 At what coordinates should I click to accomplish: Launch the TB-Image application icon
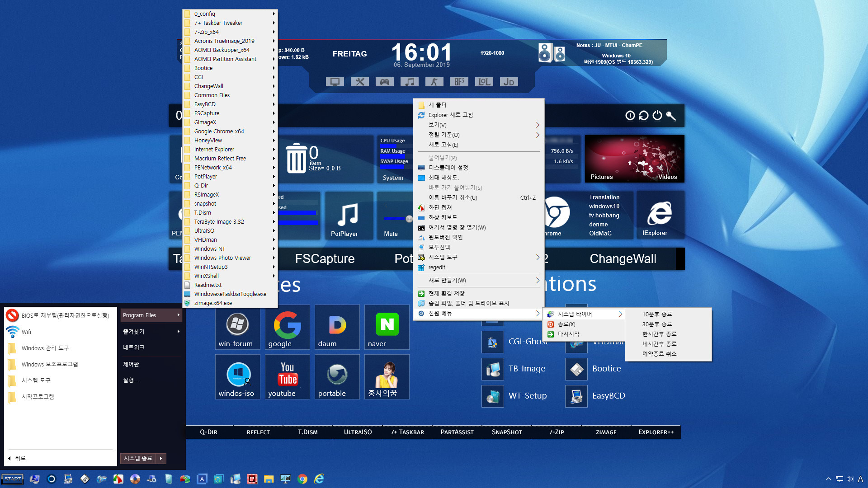493,369
